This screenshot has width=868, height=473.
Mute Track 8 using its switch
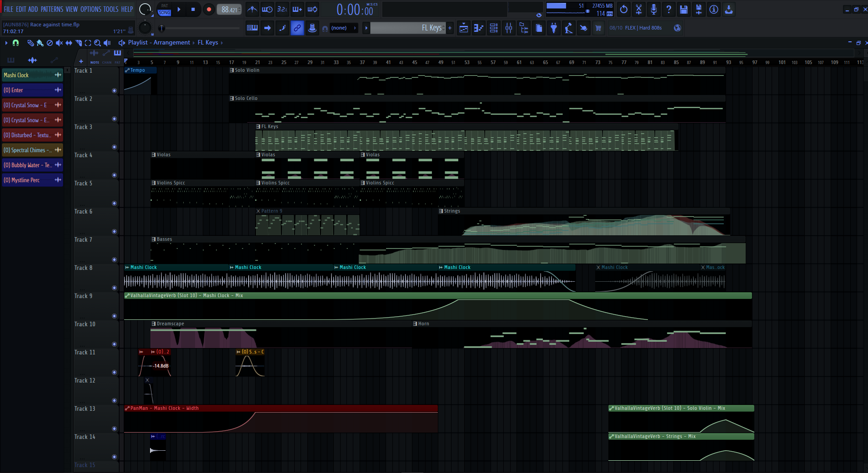click(114, 288)
